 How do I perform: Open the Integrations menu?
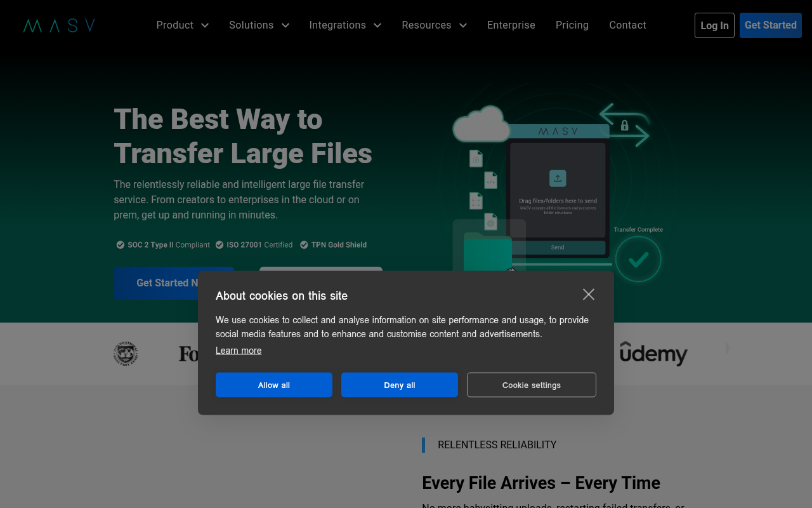337,25
